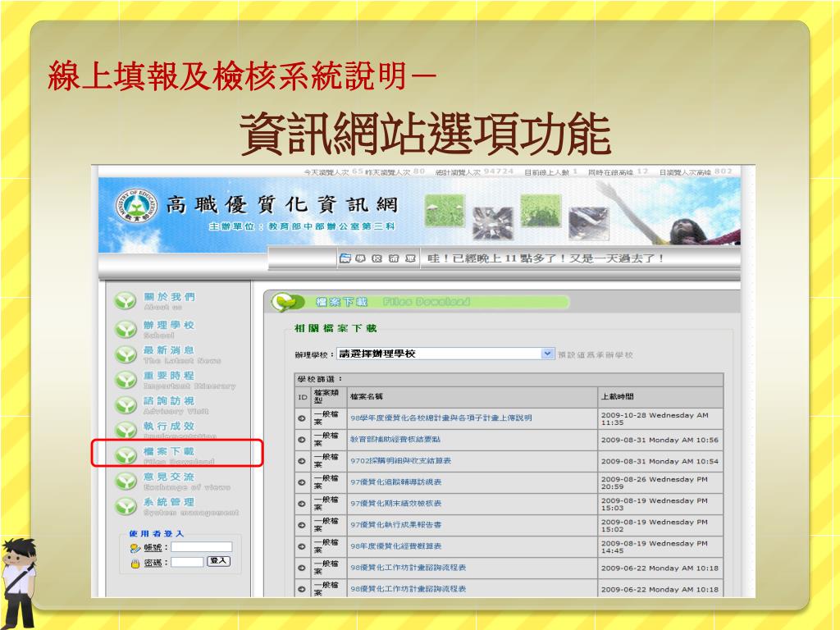This screenshot has width=840, height=630.
Task: Click the 學 round icon beside the folder
Action: [361, 258]
